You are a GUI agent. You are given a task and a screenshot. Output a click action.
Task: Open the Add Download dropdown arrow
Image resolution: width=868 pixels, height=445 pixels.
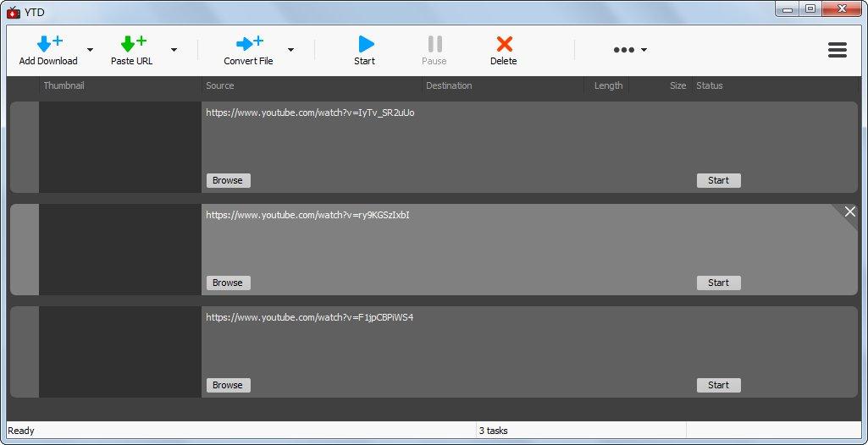coord(91,50)
